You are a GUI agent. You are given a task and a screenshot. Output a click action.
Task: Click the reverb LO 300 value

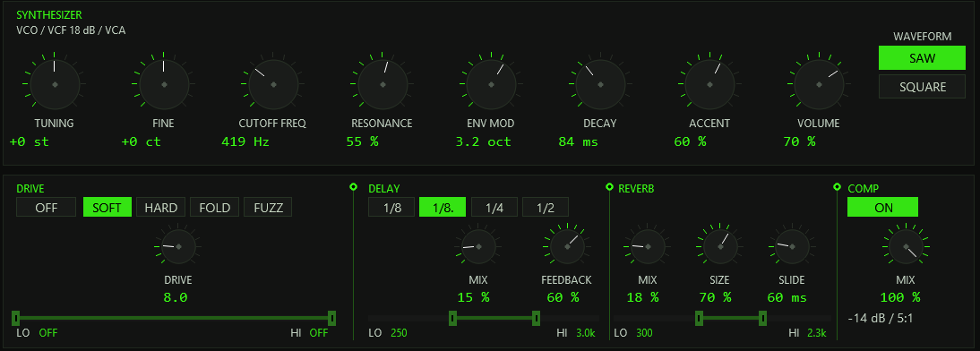pos(644,333)
